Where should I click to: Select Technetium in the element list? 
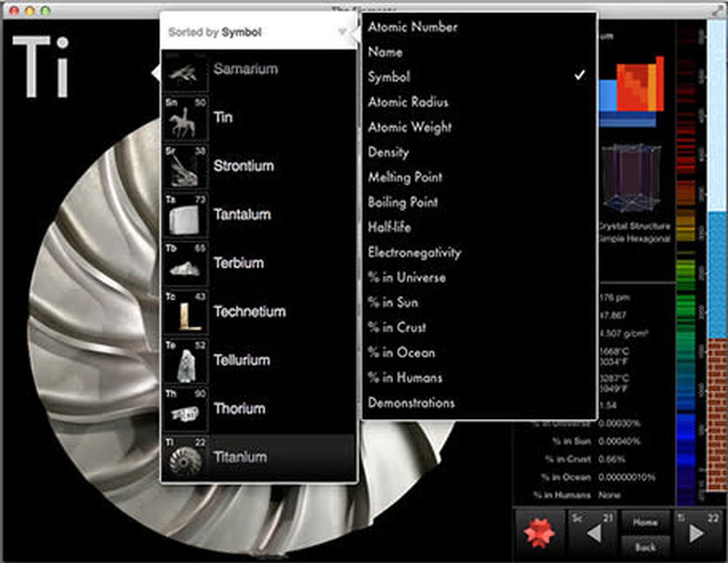(x=259, y=312)
